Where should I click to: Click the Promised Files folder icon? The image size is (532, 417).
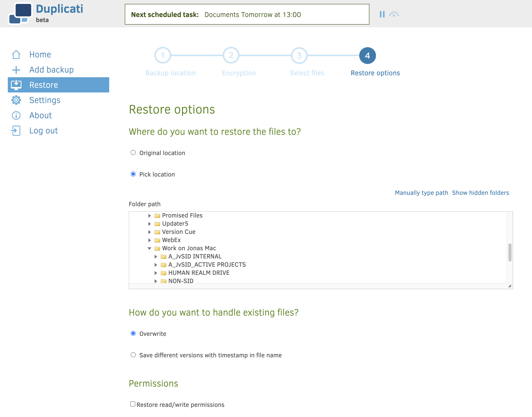pyautogui.click(x=158, y=216)
